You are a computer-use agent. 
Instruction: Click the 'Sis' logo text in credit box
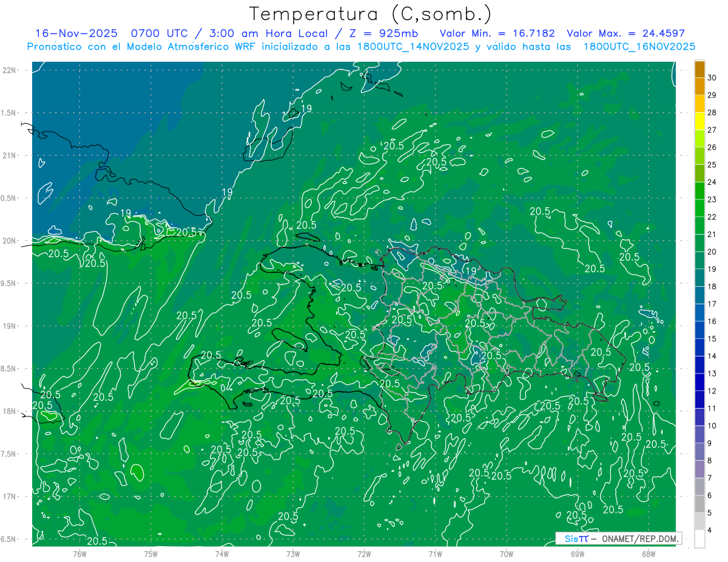tap(571, 538)
